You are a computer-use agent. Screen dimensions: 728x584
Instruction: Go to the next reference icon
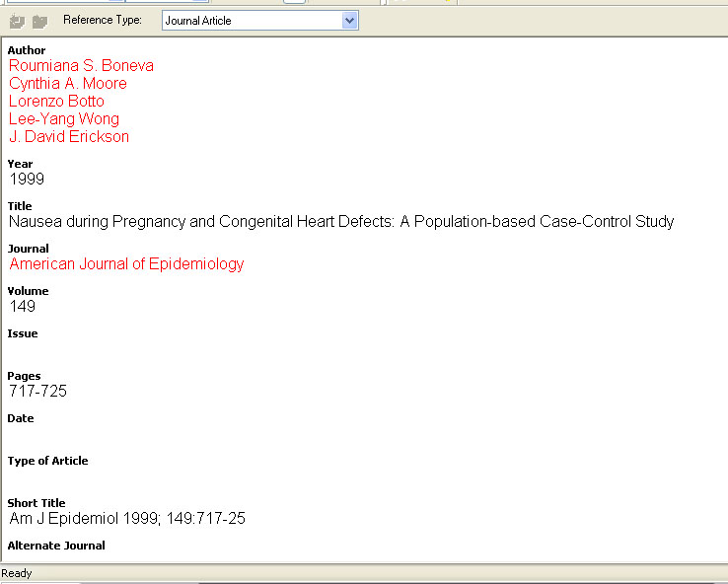[39, 22]
